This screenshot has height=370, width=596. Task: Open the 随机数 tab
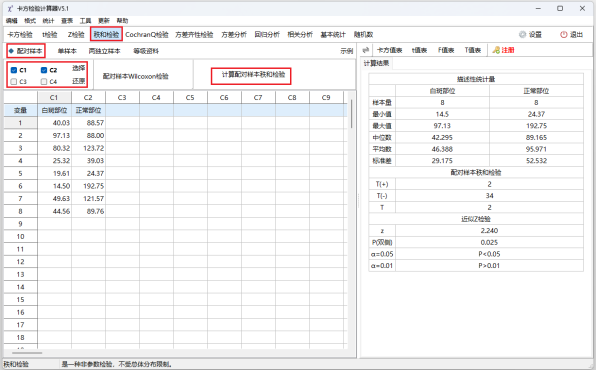click(363, 35)
